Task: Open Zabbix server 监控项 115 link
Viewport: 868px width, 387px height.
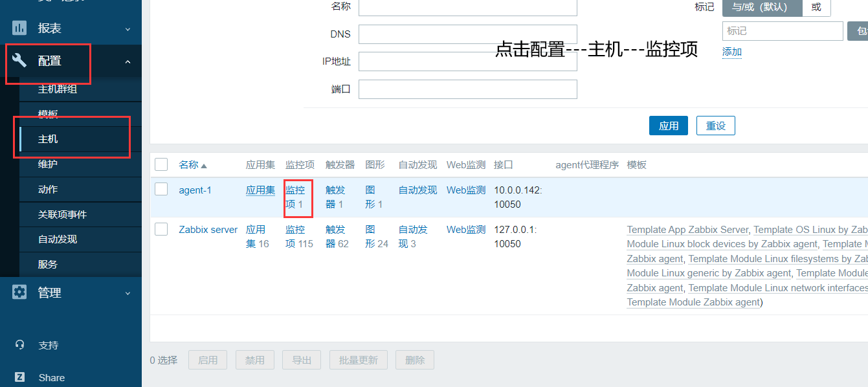Action: click(x=295, y=237)
